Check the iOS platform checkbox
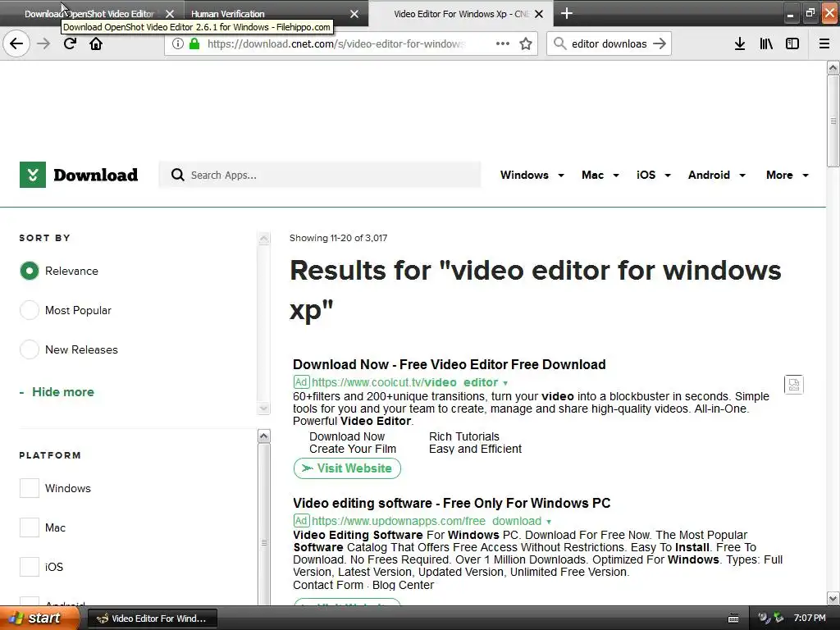 (30, 567)
